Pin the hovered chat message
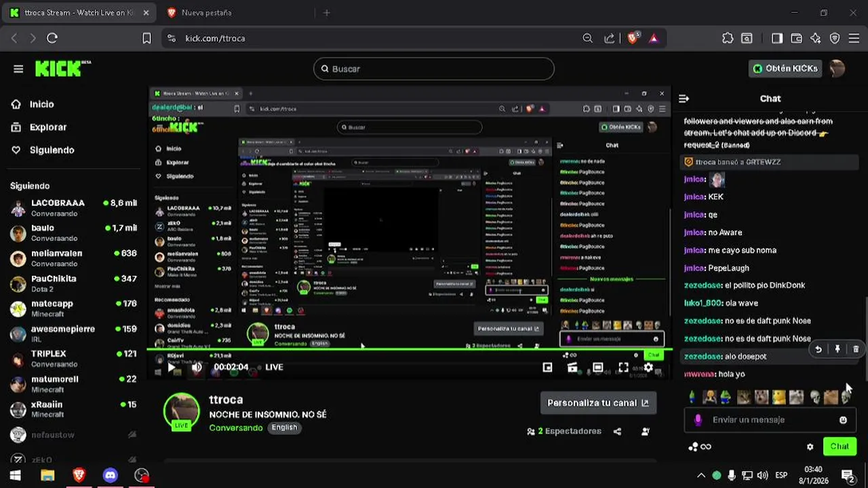The image size is (868, 488). pyautogui.click(x=837, y=349)
